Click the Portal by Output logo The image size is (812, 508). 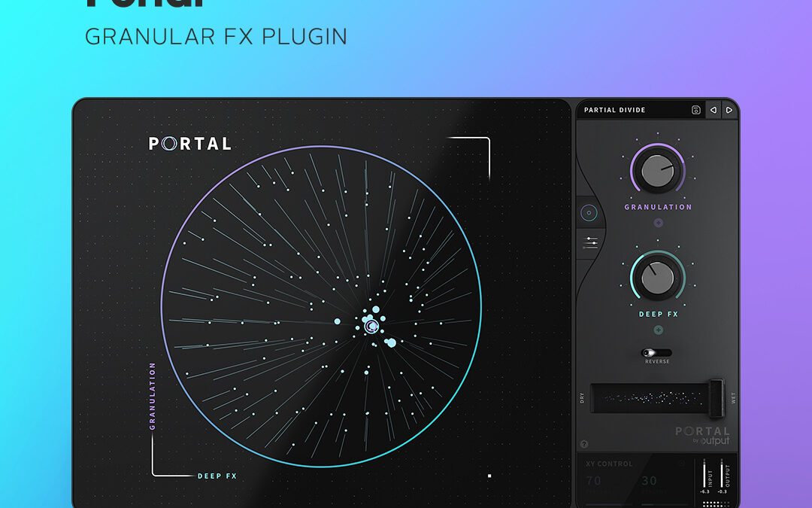(x=703, y=436)
